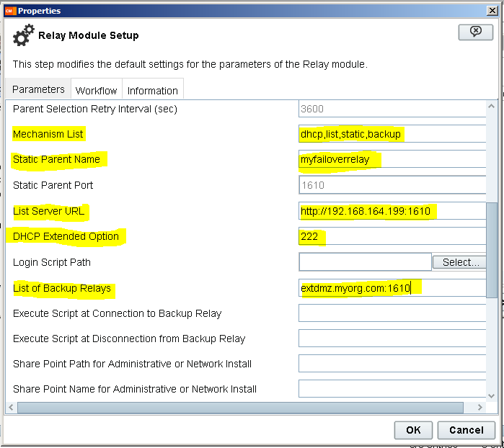
Task: Click the List of Backup Relays label
Action: [62, 288]
